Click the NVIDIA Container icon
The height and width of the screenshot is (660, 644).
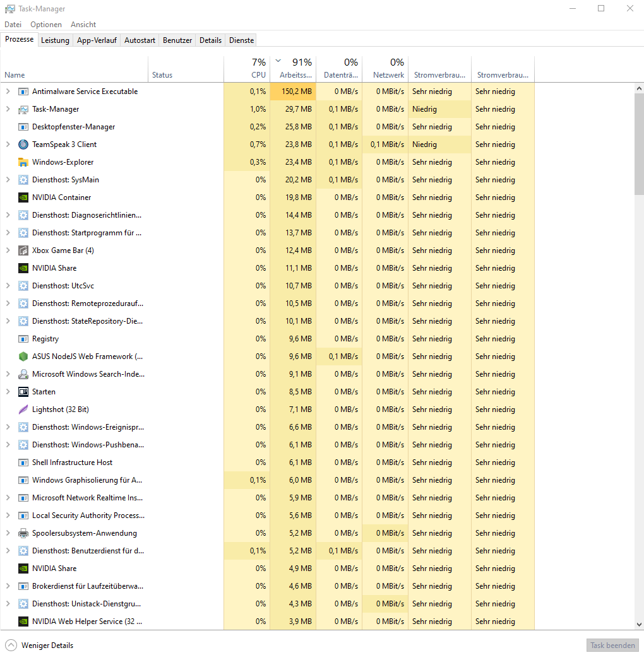pos(23,197)
